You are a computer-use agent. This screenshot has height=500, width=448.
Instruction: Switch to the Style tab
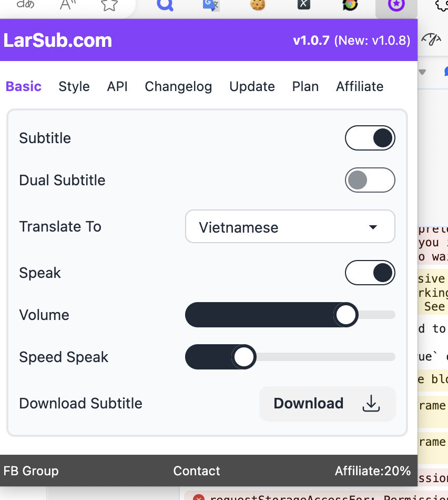pyautogui.click(x=74, y=86)
